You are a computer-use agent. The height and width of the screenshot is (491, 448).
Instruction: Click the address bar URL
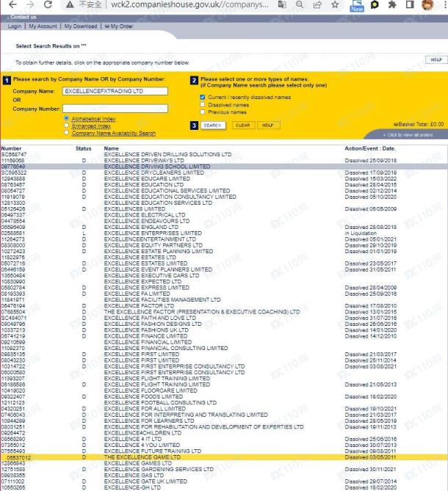(x=190, y=4)
